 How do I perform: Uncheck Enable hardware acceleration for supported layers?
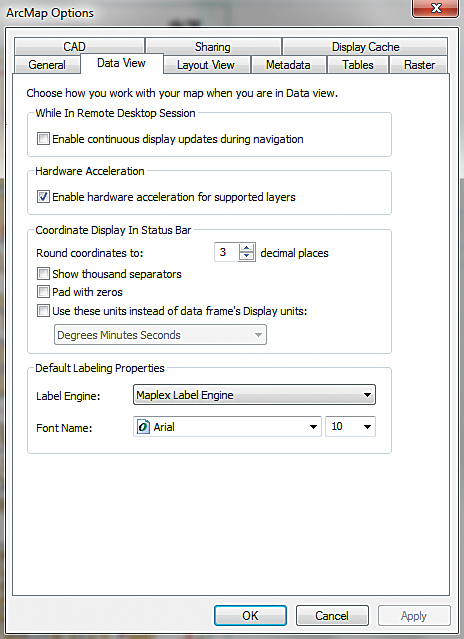(x=43, y=197)
